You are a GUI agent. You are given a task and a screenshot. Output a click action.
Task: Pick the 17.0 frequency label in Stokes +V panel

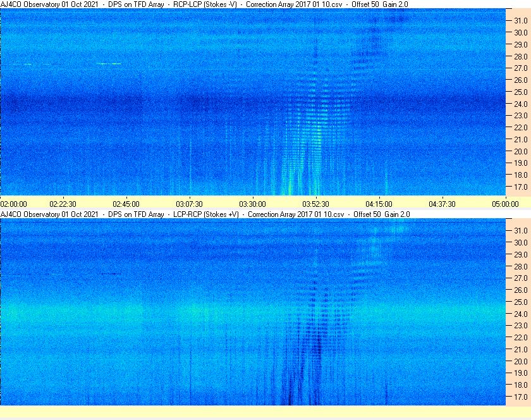coord(521,397)
